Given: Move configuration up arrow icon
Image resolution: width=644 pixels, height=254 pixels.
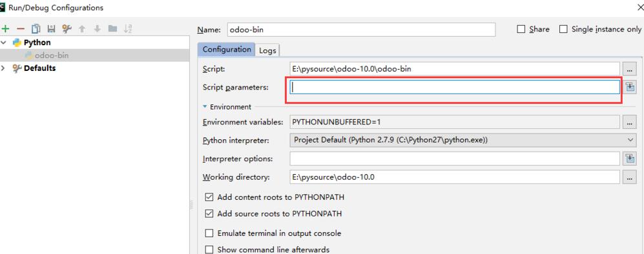Looking at the screenshot, I should pos(82,28).
